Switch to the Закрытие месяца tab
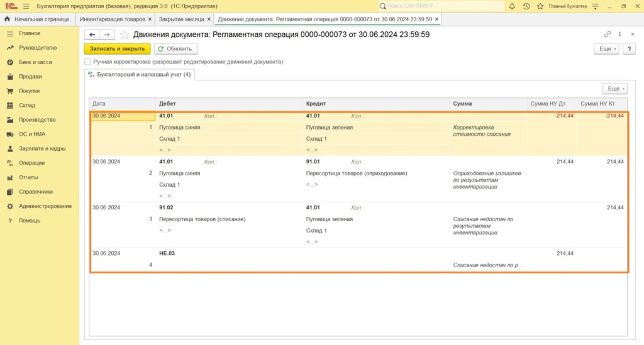644x345 pixels. [181, 19]
